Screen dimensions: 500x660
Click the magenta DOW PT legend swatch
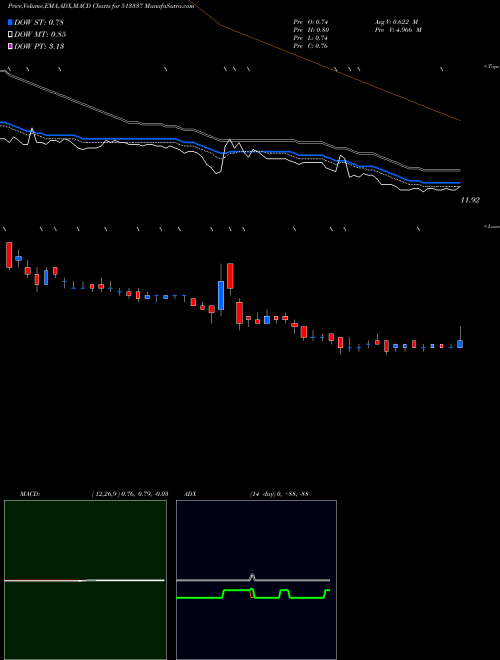[11, 46]
